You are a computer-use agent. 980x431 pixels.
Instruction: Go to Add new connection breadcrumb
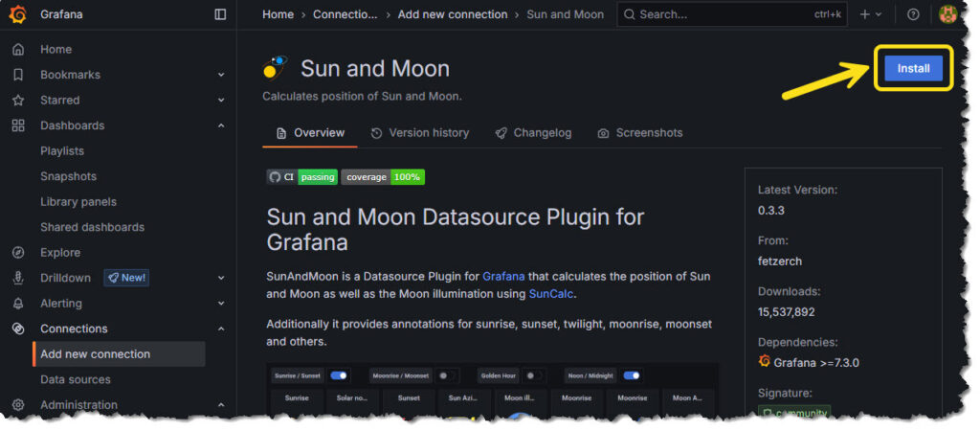point(453,14)
